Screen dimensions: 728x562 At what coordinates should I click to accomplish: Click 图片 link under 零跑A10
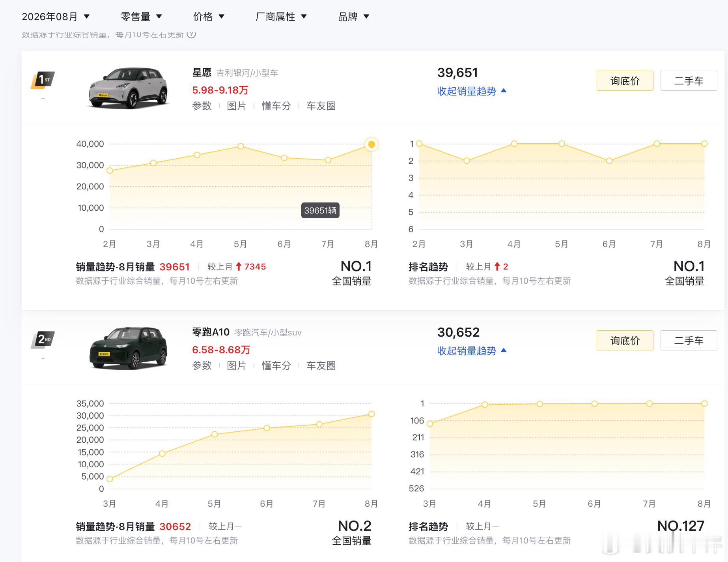click(237, 365)
